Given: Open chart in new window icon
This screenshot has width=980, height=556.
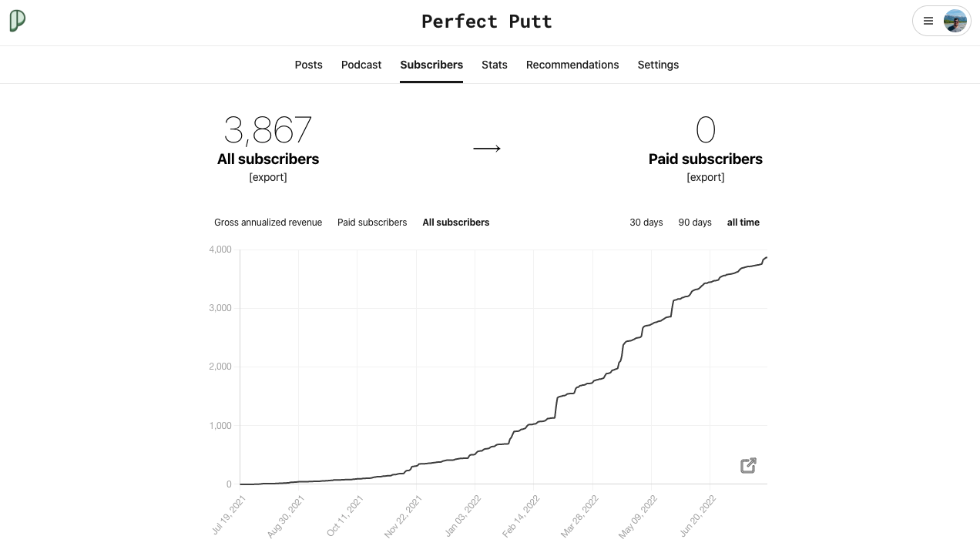Looking at the screenshot, I should coord(748,465).
